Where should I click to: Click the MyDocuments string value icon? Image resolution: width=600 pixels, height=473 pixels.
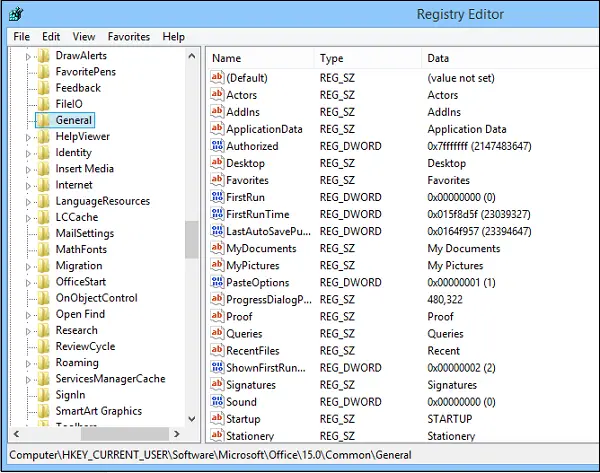point(217,248)
